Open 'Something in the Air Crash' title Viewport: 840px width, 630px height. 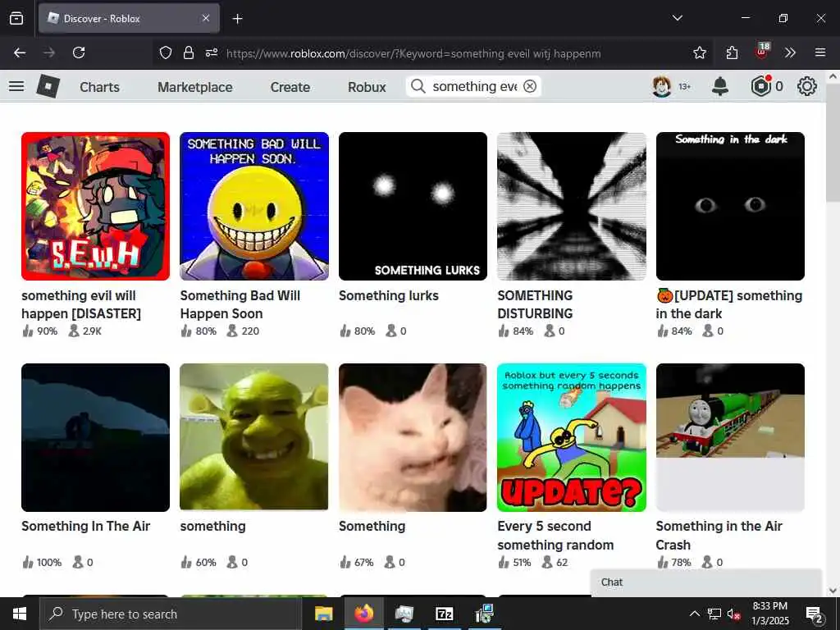719,535
